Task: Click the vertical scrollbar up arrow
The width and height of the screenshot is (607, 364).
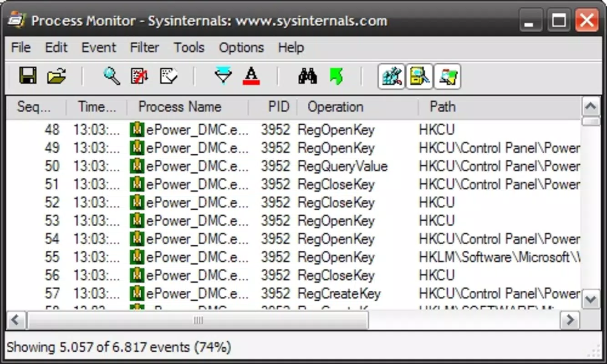Action: click(591, 107)
